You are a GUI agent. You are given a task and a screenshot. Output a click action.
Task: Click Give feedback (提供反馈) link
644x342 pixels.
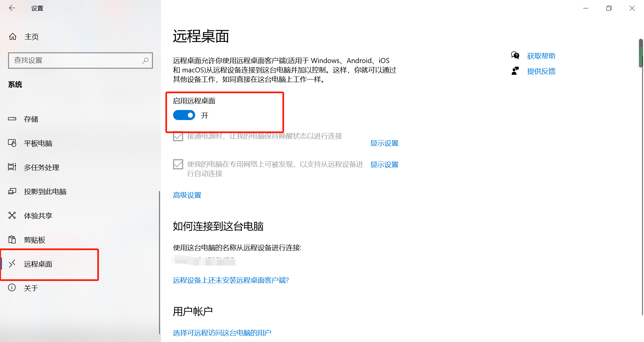(x=541, y=71)
